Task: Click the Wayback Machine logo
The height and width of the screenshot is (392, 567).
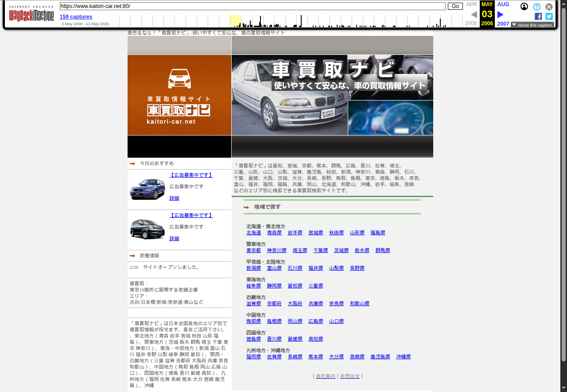Action: 31,14
